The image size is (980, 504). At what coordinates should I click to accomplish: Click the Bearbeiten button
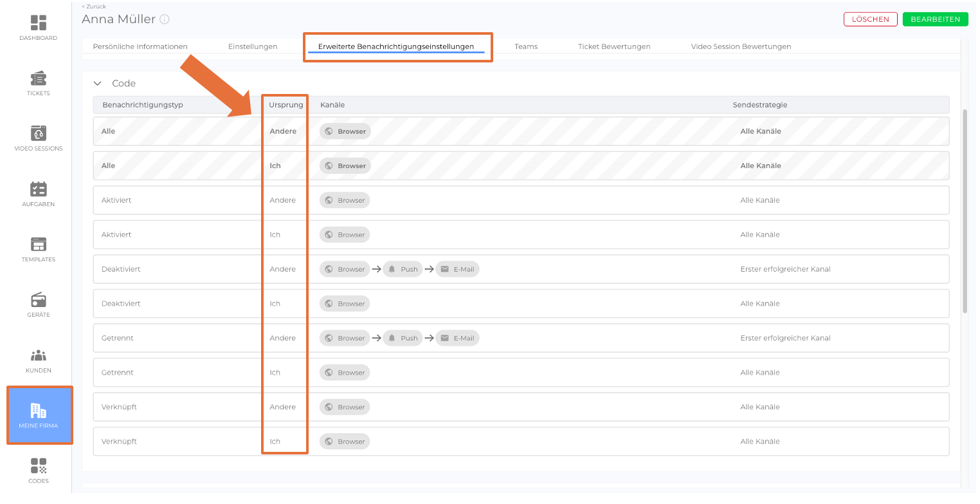pyautogui.click(x=935, y=19)
